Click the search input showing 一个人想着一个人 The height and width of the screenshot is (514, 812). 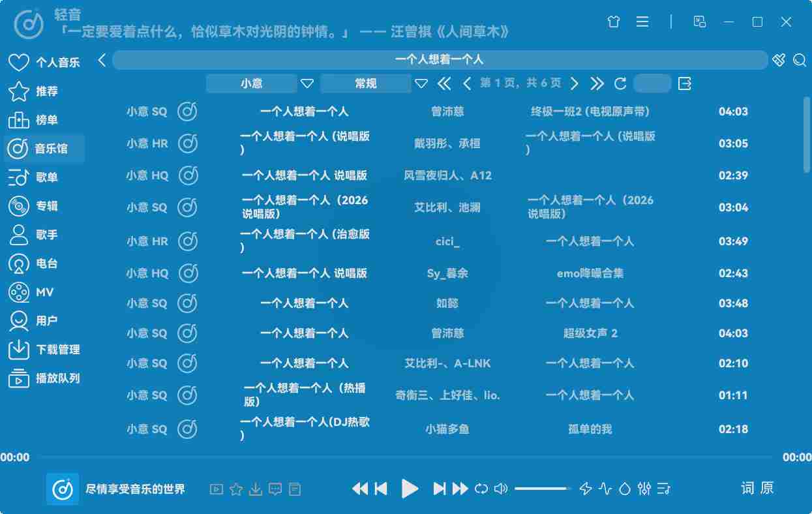[440, 59]
